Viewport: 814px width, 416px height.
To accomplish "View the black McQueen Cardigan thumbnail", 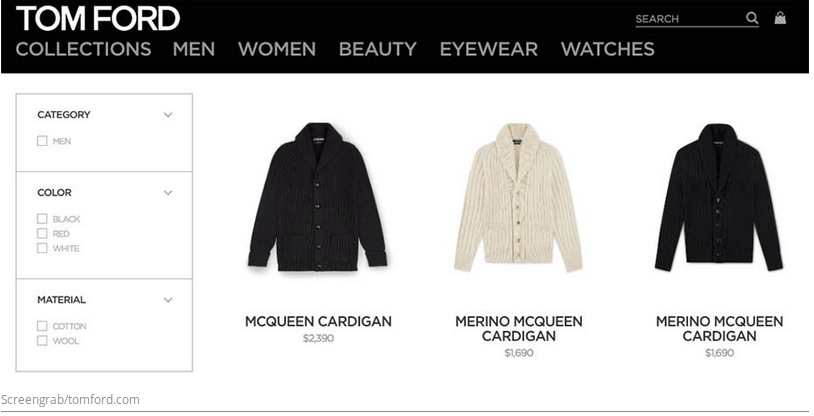I will pos(318,197).
